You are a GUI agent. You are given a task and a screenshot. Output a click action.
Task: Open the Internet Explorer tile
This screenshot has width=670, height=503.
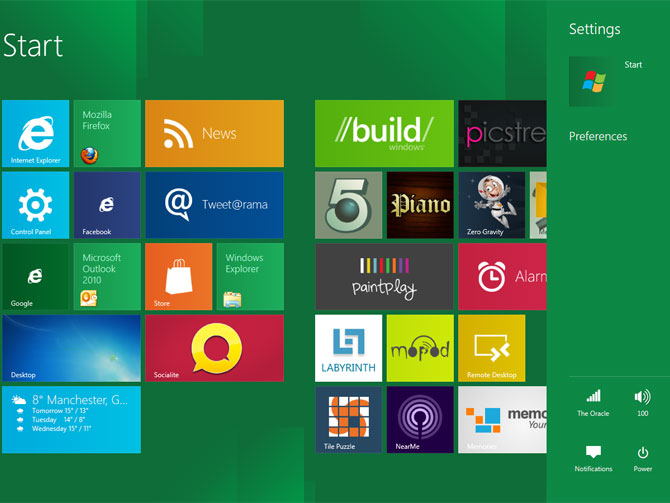point(36,133)
